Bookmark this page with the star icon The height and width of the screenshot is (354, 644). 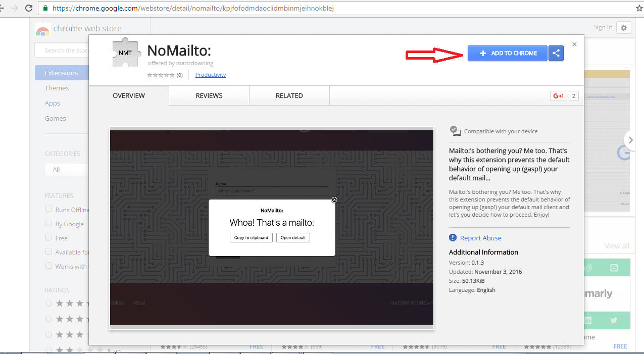click(638, 8)
